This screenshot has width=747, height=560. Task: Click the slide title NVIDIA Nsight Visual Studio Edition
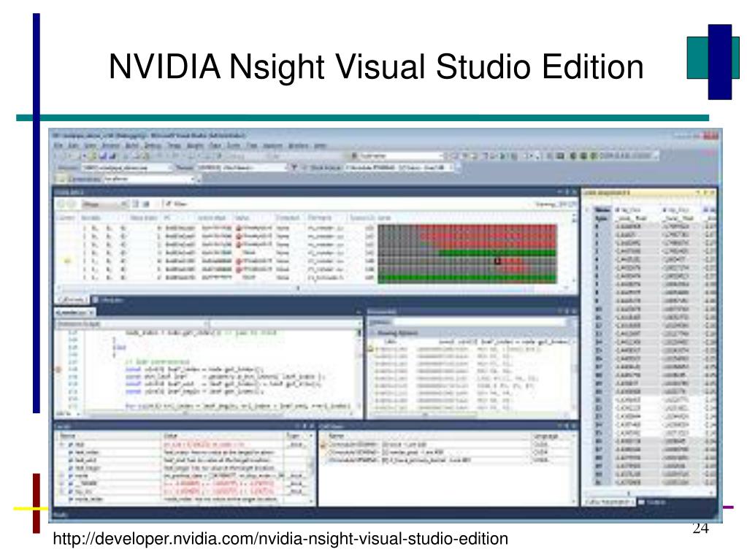[376, 66]
